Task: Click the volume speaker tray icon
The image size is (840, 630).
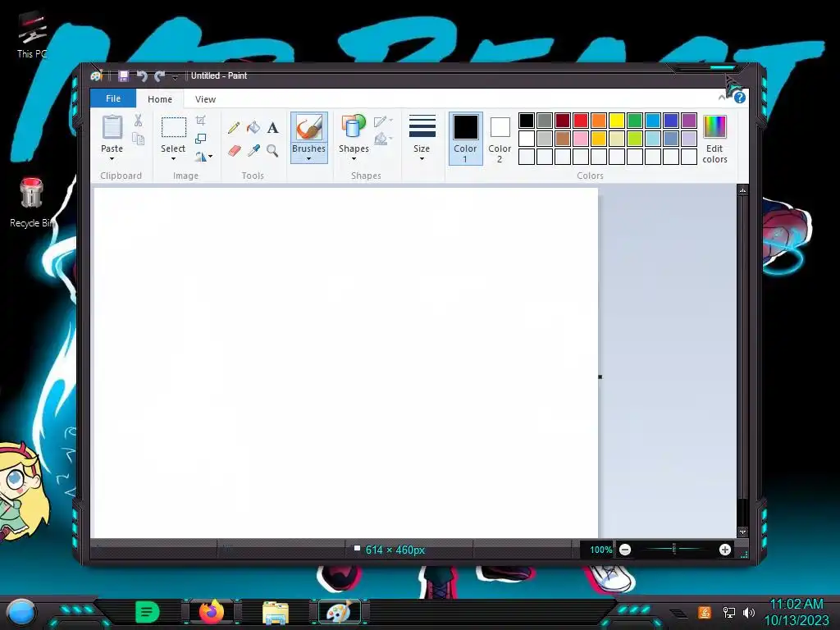Action: [749, 612]
